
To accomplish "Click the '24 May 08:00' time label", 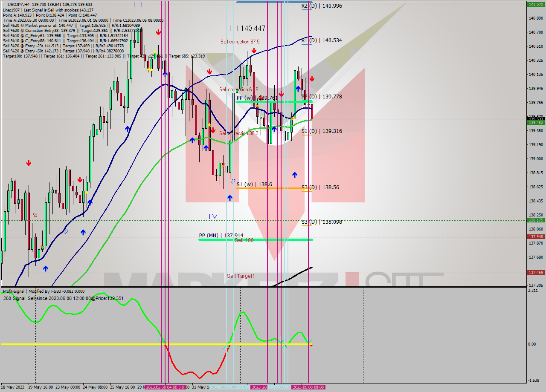I will 96,387.
